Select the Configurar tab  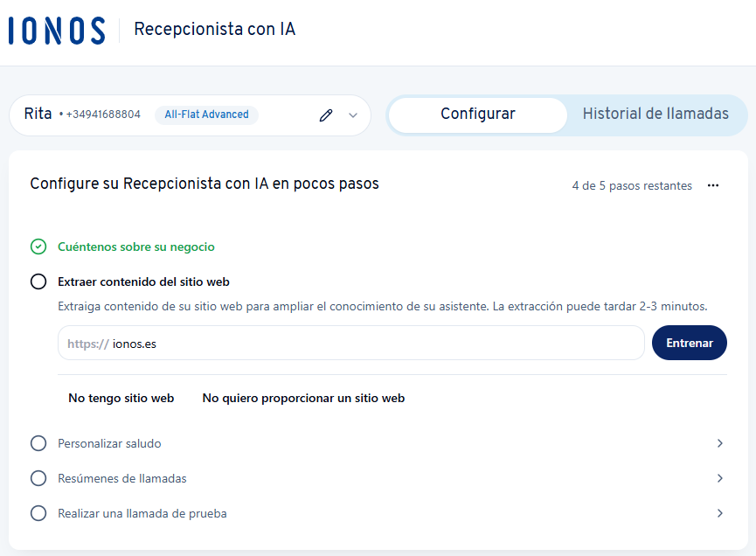477,115
